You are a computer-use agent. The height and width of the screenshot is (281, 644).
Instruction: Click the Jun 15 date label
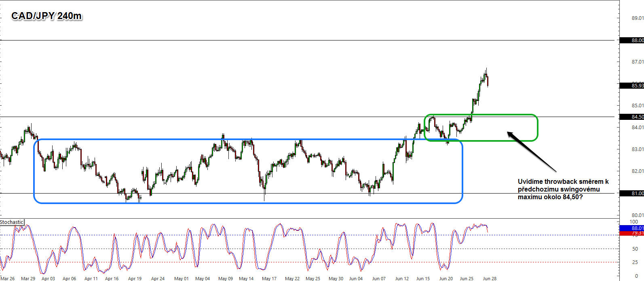click(423, 279)
